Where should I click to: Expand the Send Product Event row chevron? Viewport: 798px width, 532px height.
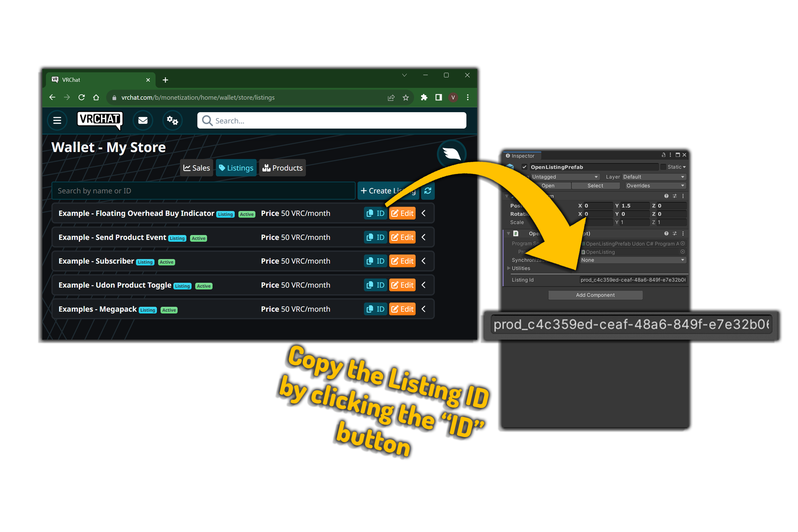point(424,237)
